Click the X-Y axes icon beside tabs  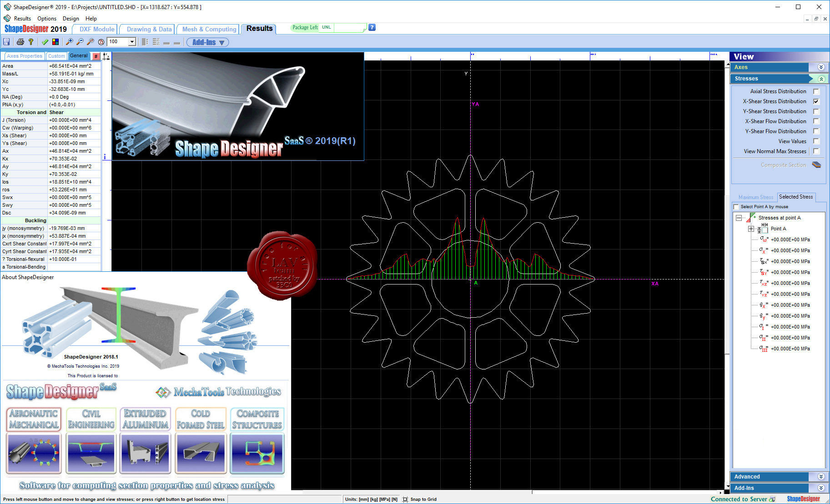click(x=106, y=56)
